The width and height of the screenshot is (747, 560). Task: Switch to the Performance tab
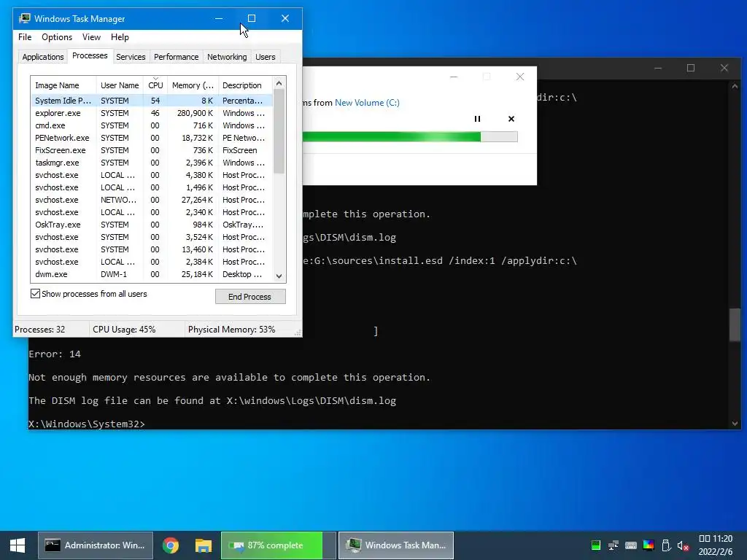[176, 57]
